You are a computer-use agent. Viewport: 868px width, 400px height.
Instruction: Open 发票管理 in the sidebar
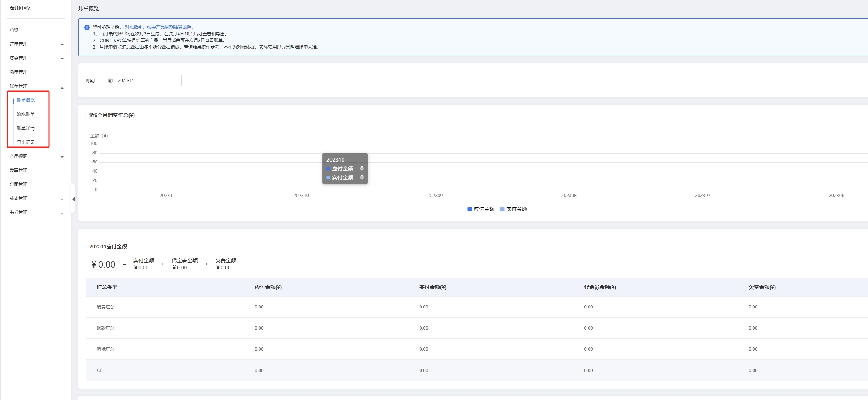[18, 170]
